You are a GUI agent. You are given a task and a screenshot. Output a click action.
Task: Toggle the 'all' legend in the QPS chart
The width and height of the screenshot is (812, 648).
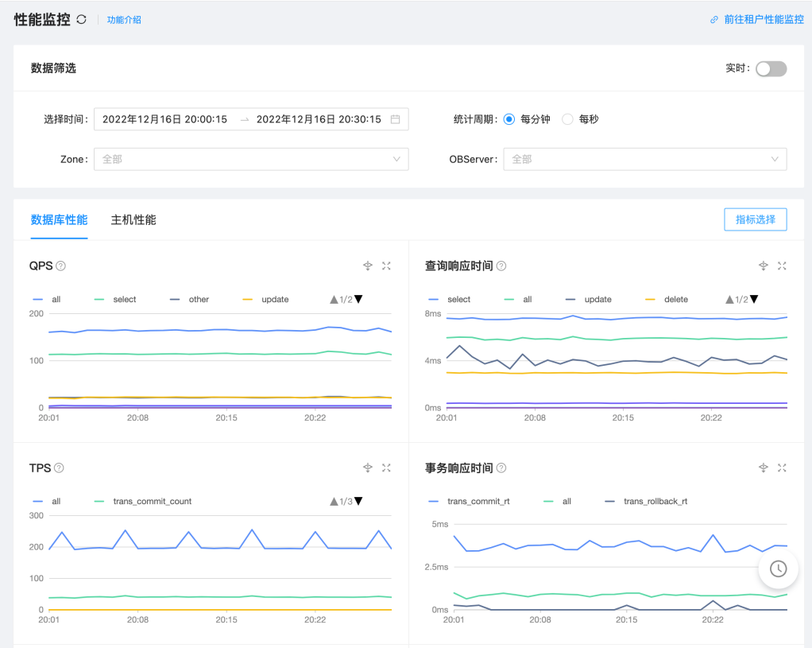(47, 300)
